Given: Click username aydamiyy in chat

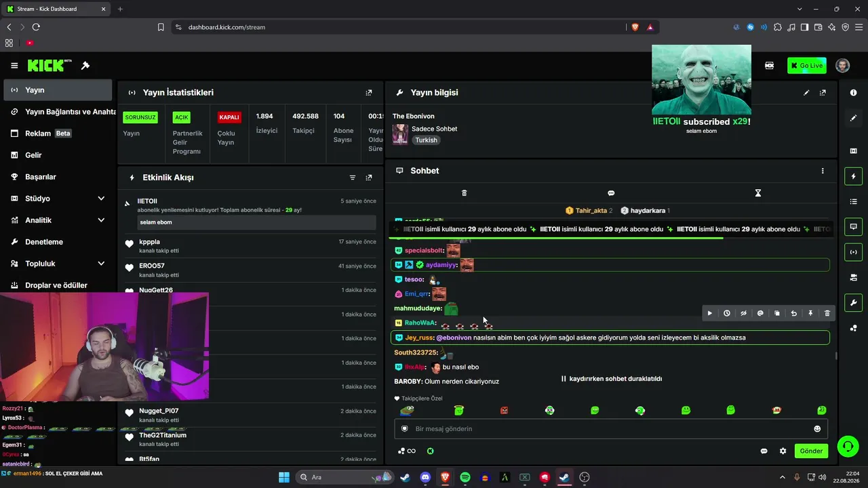Looking at the screenshot, I should (441, 265).
